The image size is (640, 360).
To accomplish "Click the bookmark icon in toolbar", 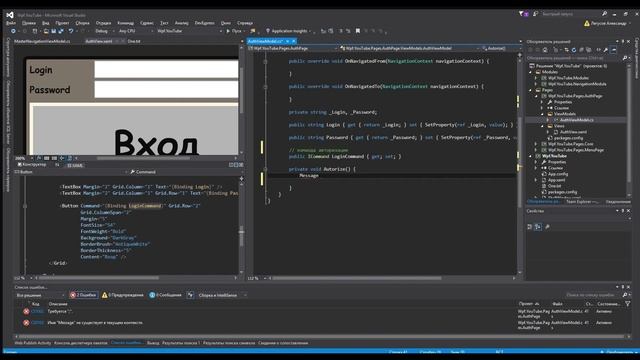I will [358, 31].
